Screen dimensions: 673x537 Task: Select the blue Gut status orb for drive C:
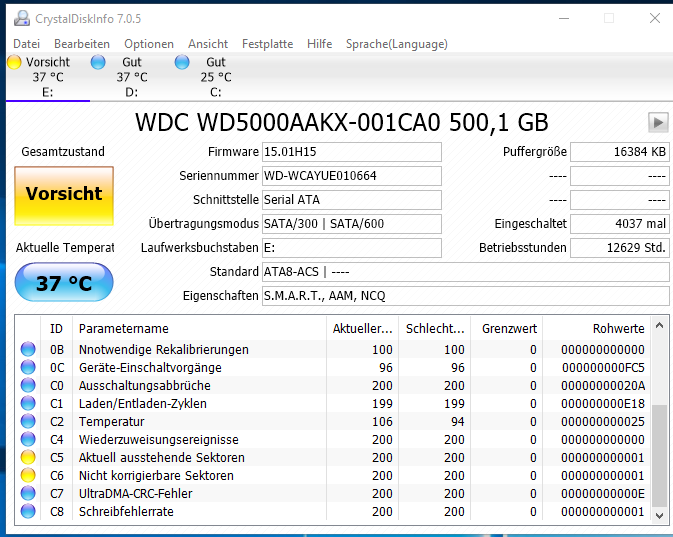(x=182, y=62)
